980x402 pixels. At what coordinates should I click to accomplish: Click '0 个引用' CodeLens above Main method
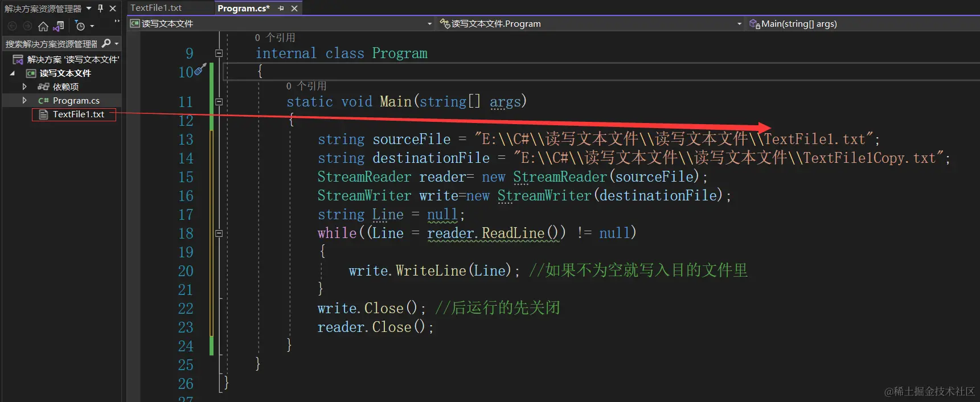pyautogui.click(x=306, y=86)
